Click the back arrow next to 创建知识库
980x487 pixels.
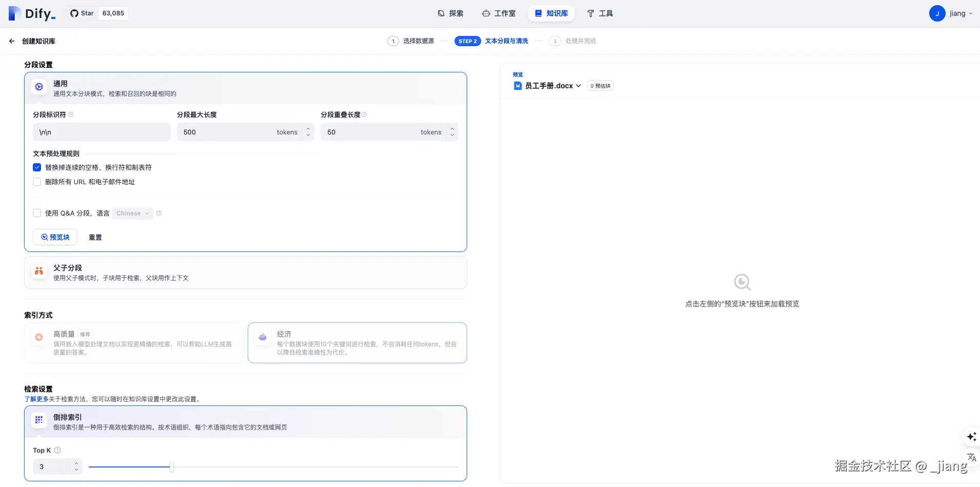[x=11, y=41]
